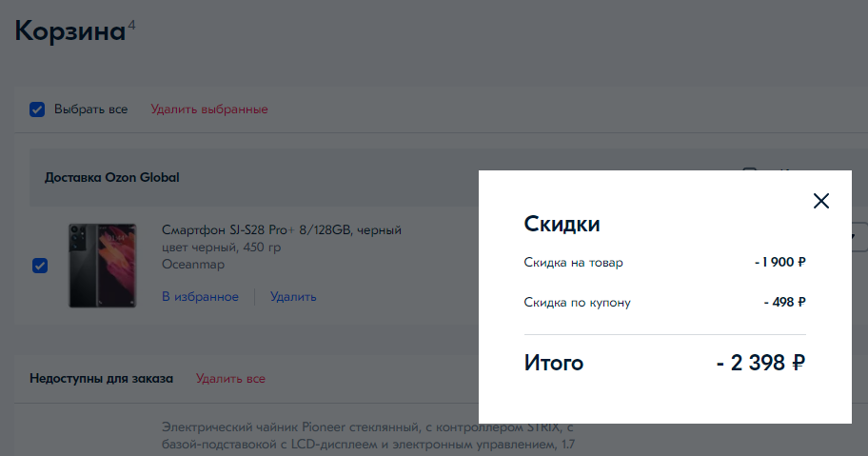This screenshot has height=456, width=868.
Task: Select the Скидка по купону row label
Action: pyautogui.click(x=577, y=303)
